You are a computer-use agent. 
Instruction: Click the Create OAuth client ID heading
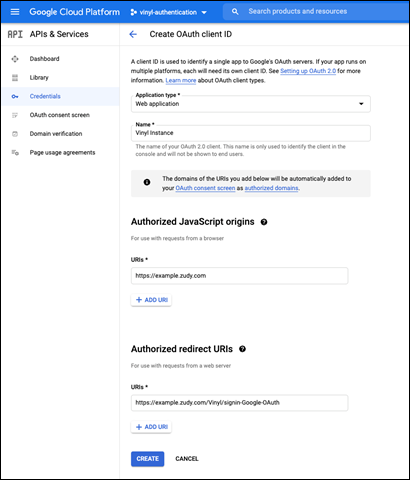click(x=191, y=34)
